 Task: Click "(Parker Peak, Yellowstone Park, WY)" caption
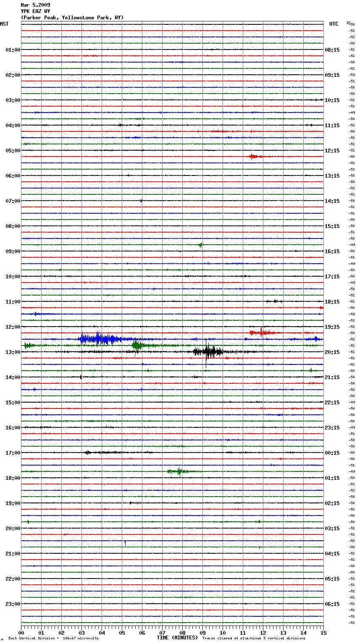coord(72,18)
